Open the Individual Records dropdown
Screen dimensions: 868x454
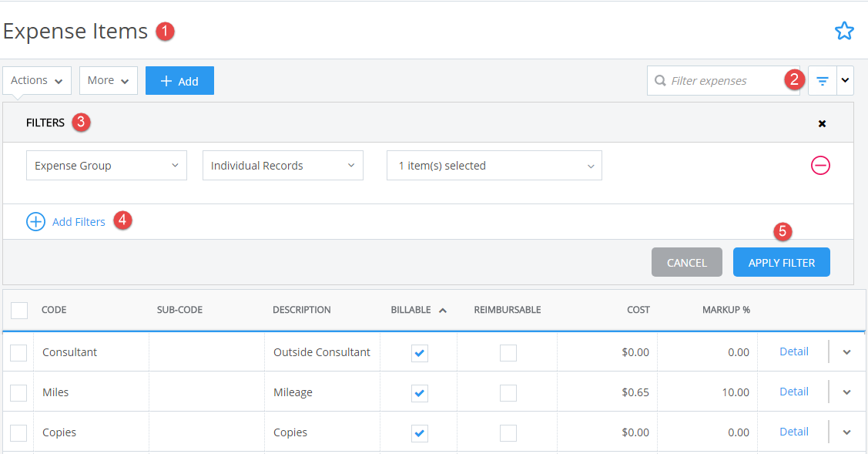(283, 165)
